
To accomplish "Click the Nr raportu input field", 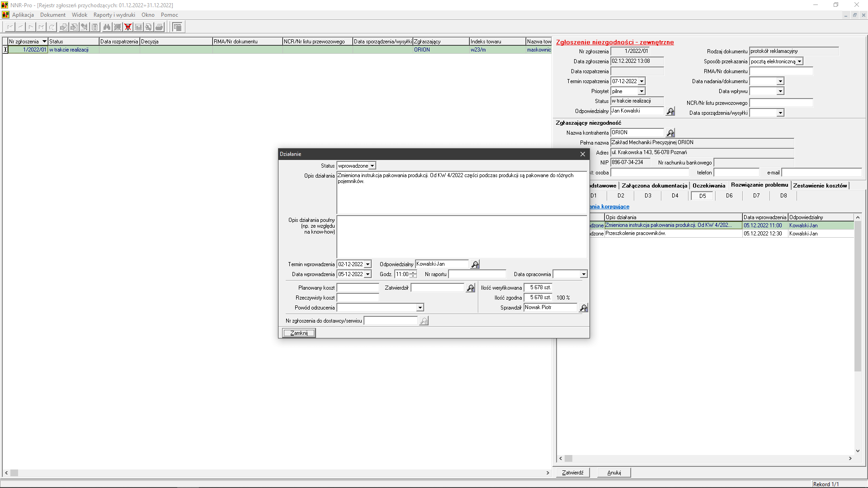I will pos(477,274).
